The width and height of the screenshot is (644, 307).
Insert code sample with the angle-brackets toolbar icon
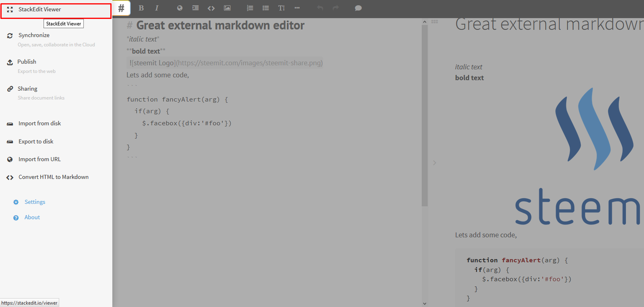click(211, 8)
